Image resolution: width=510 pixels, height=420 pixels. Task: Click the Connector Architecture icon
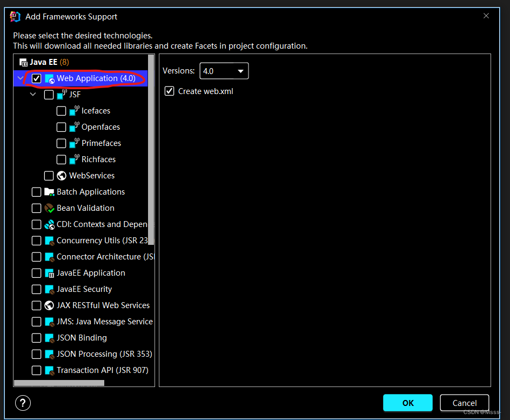pyautogui.click(x=49, y=257)
